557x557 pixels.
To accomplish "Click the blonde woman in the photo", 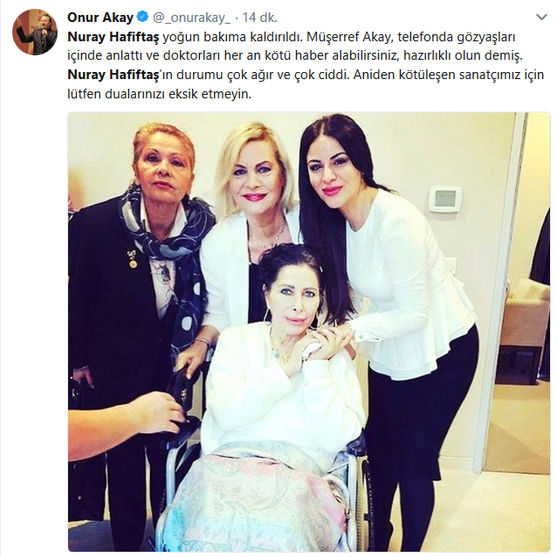I will (250, 220).
